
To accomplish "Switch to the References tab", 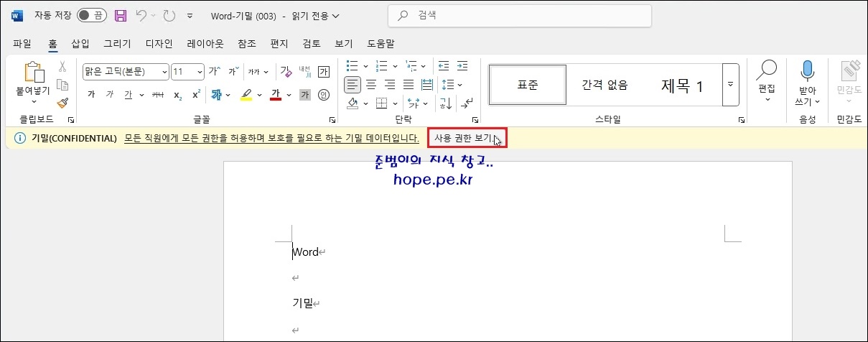I will [x=247, y=43].
